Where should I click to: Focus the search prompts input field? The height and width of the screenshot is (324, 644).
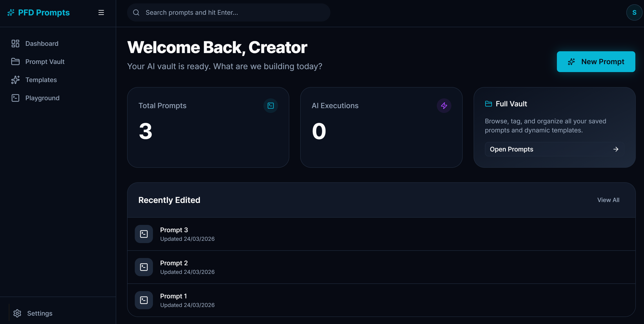pos(233,12)
